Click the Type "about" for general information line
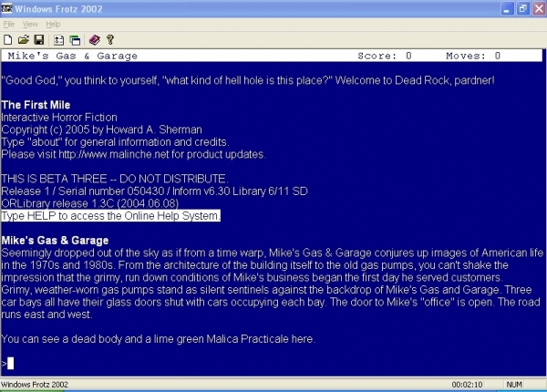The image size is (547, 392). tap(115, 142)
